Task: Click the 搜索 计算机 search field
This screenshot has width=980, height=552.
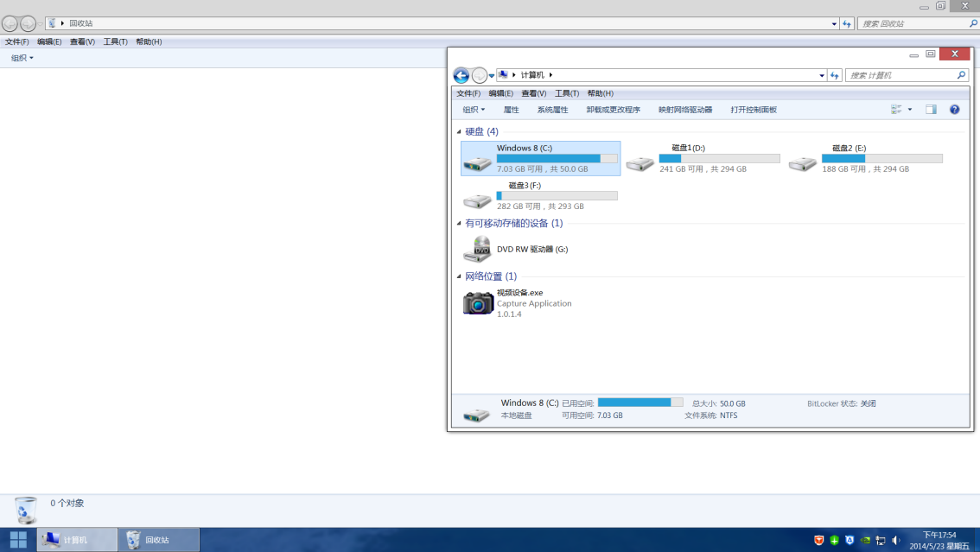Action: 900,75
